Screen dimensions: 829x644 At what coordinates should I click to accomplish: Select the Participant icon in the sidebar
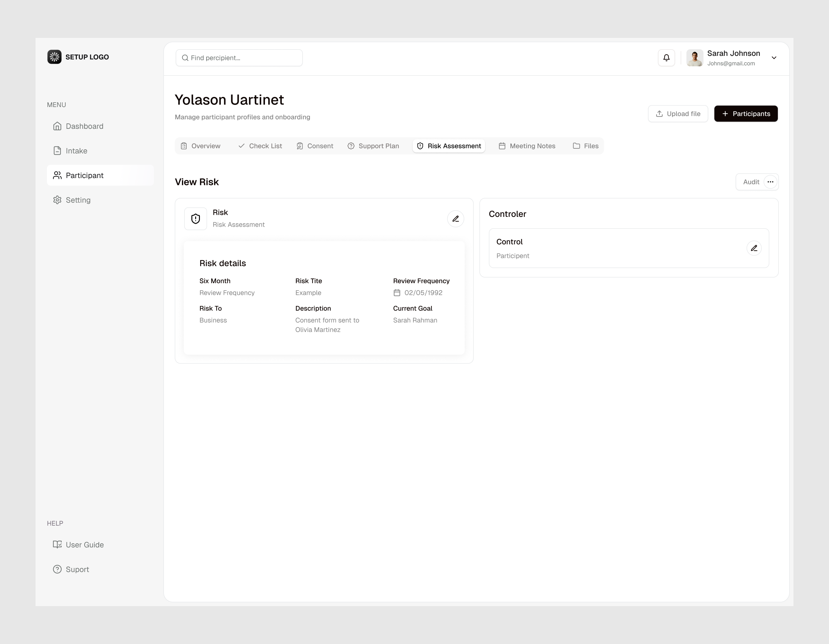pyautogui.click(x=57, y=175)
